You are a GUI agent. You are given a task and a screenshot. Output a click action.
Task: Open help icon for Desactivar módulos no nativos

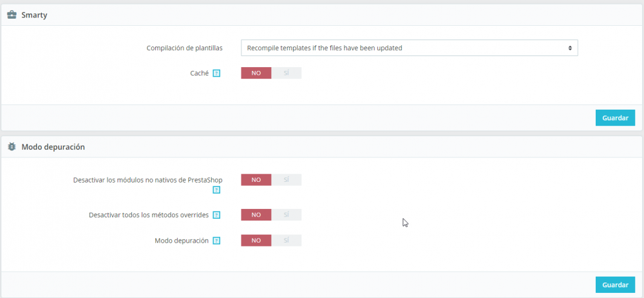216,190
